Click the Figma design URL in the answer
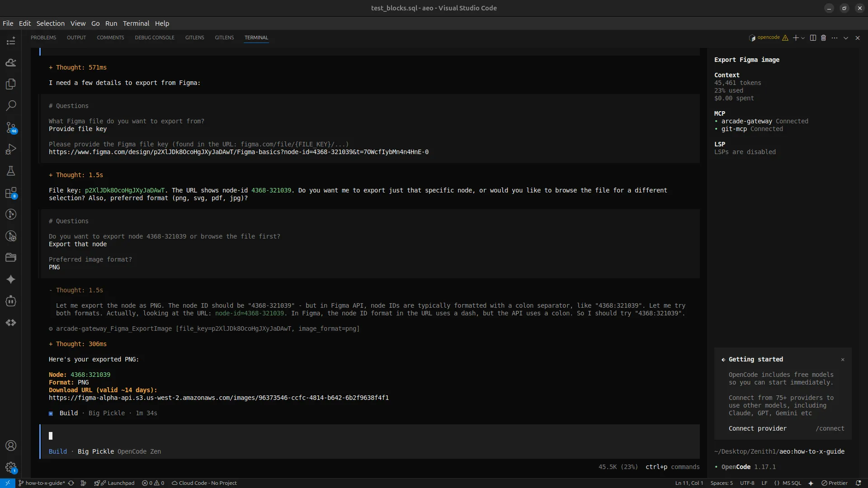This screenshot has width=868, height=488. 239,152
